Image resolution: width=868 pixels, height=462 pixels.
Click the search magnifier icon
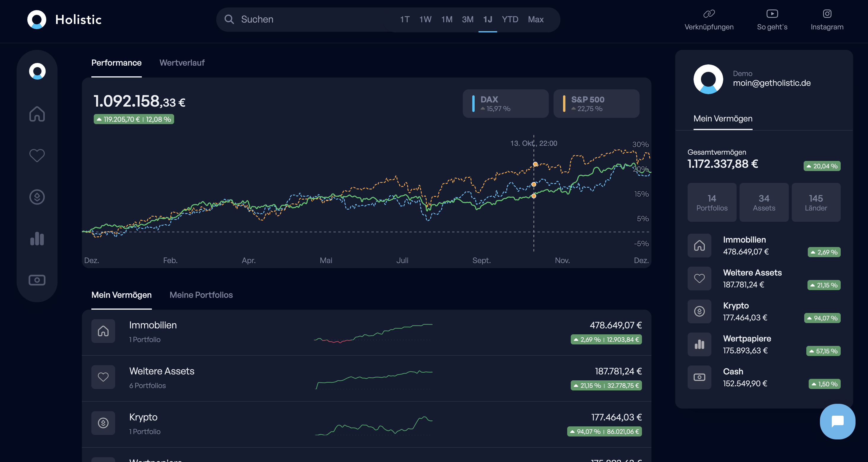tap(229, 19)
